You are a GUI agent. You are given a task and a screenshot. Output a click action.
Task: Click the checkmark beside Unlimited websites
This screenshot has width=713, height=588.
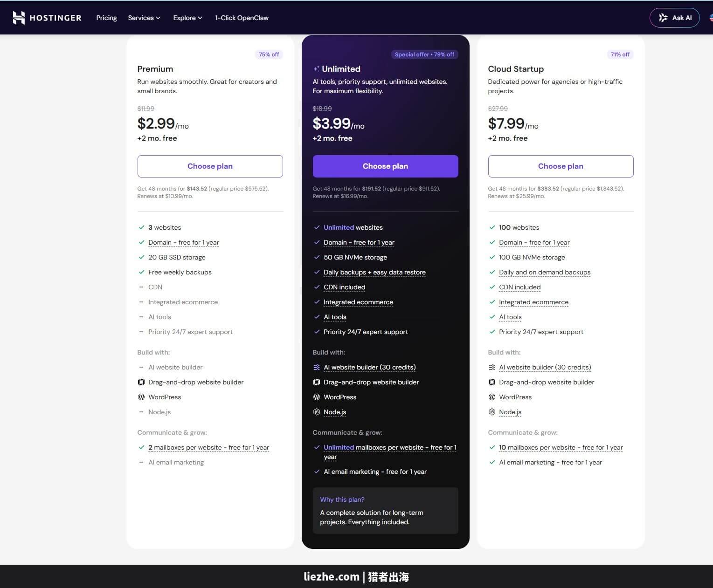tap(317, 227)
